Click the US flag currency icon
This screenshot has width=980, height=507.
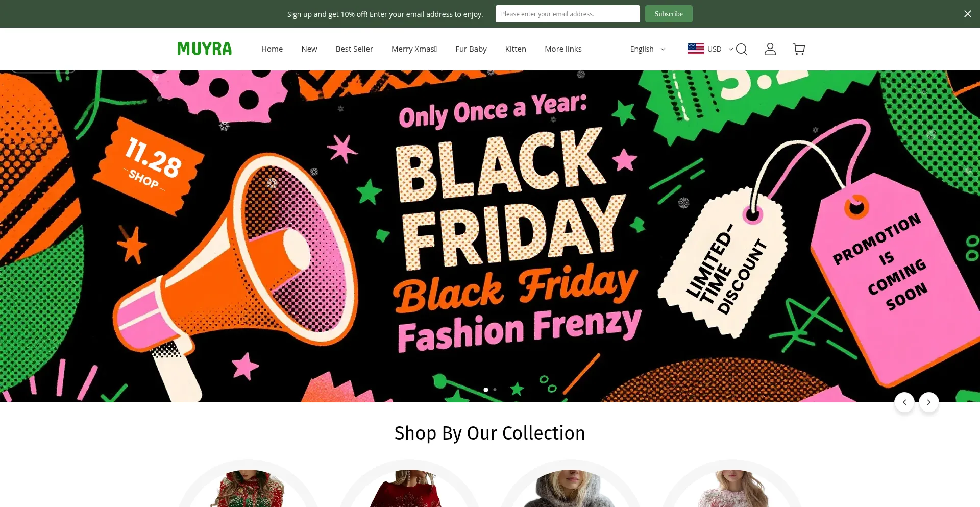coord(696,49)
